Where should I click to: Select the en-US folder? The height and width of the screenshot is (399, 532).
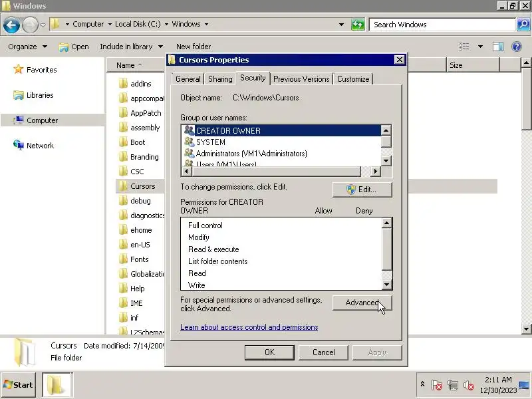click(x=134, y=245)
